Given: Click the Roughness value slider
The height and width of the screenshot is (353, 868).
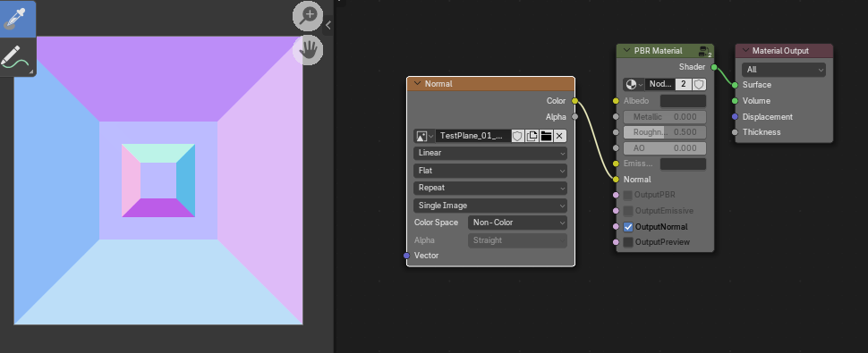Looking at the screenshot, I should (x=665, y=132).
